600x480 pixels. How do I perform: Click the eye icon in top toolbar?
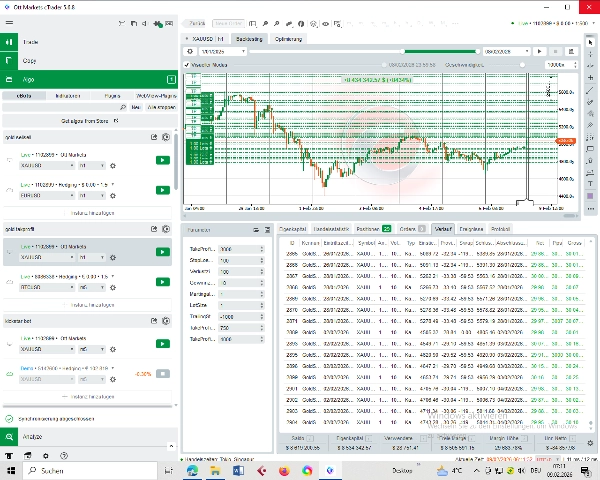coord(325,24)
